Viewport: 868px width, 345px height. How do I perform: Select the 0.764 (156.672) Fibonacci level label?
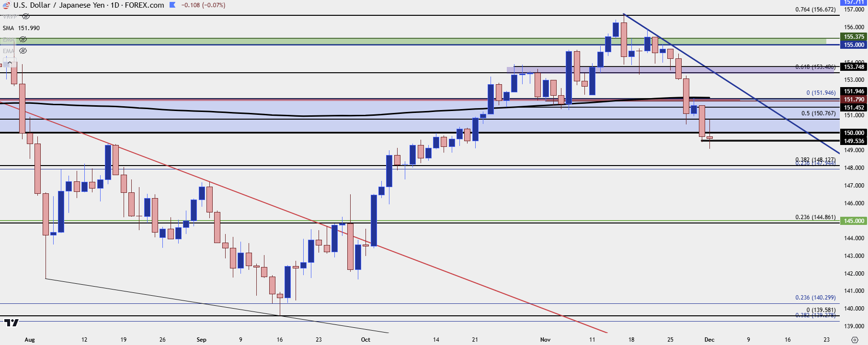click(815, 10)
